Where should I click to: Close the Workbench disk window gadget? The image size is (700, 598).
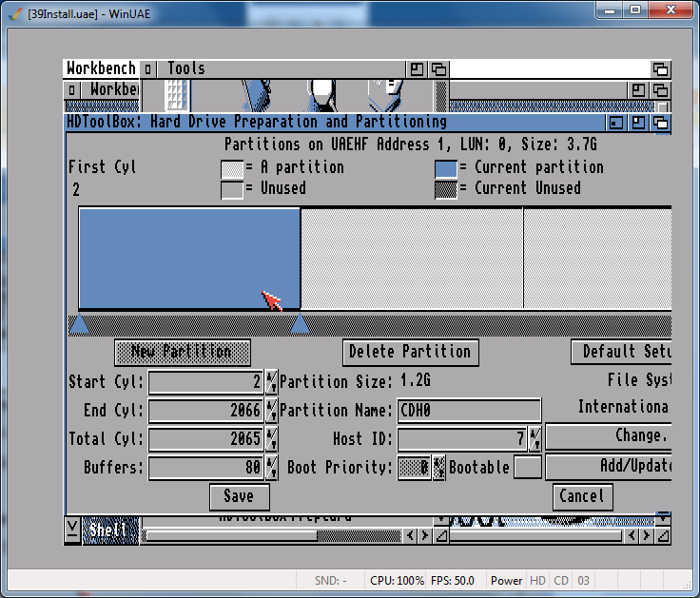pyautogui.click(x=72, y=90)
